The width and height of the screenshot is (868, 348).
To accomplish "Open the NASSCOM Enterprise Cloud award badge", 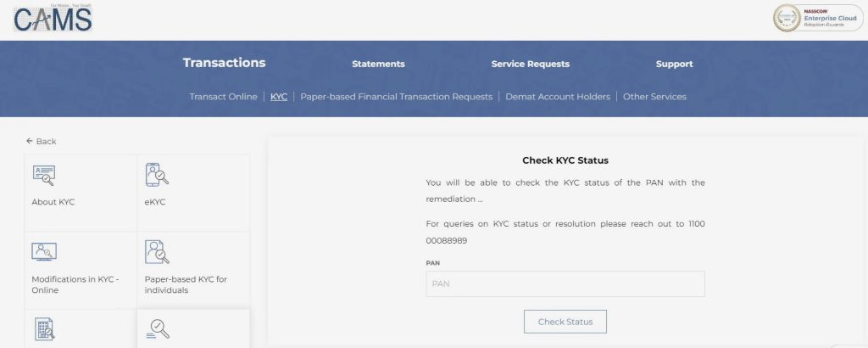I will point(818,19).
